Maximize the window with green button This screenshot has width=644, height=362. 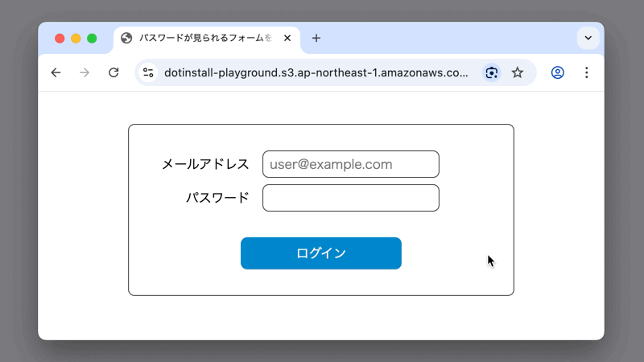92,39
